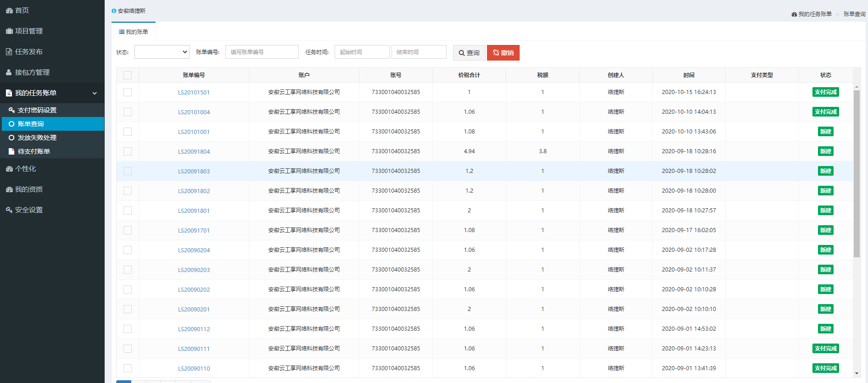
Task: Click the file icon beside 待支付账单
Action: pyautogui.click(x=12, y=151)
